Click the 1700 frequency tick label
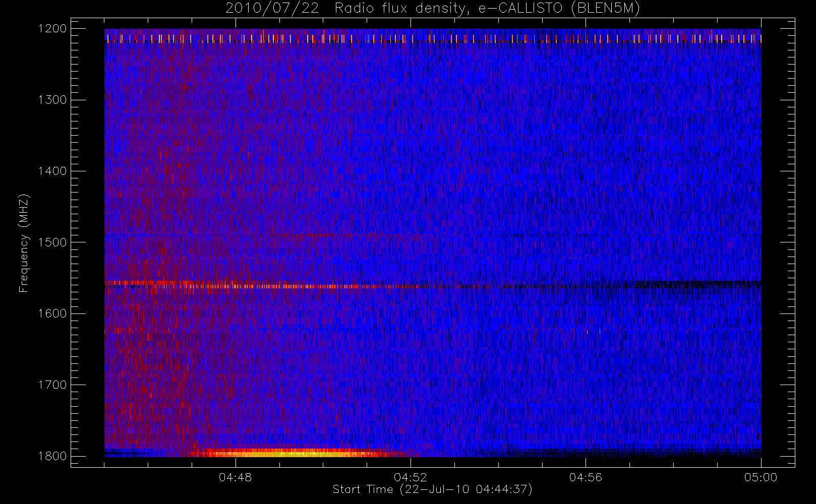Image resolution: width=816 pixels, height=504 pixels. click(52, 385)
